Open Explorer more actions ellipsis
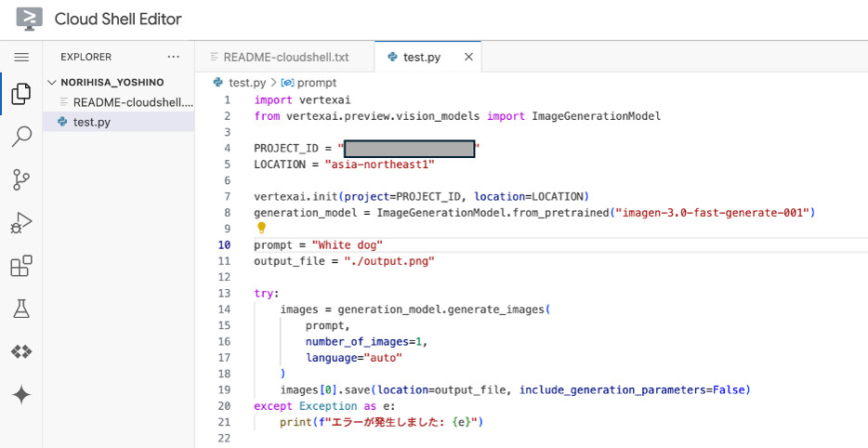The image size is (868, 448). coord(173,58)
